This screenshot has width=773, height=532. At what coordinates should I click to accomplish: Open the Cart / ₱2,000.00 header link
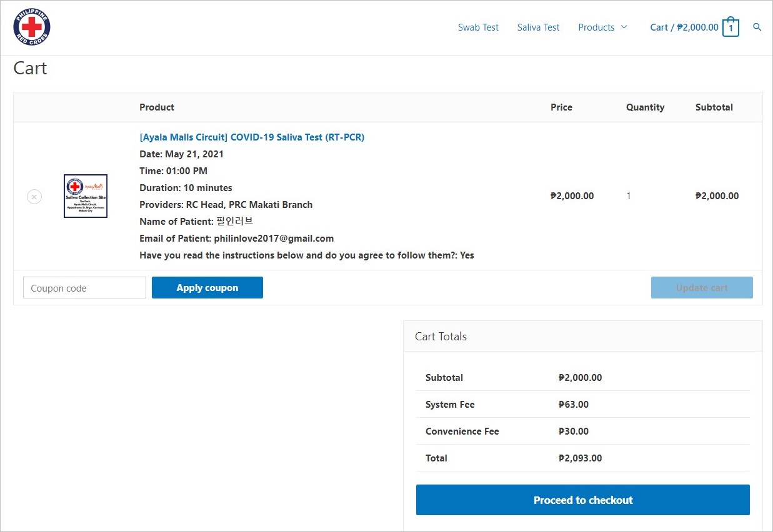click(x=684, y=27)
